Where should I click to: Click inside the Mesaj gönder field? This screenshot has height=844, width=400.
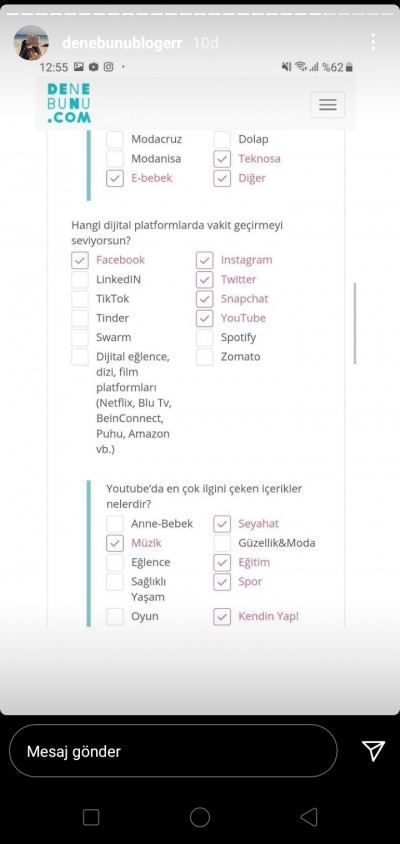pyautogui.click(x=173, y=751)
